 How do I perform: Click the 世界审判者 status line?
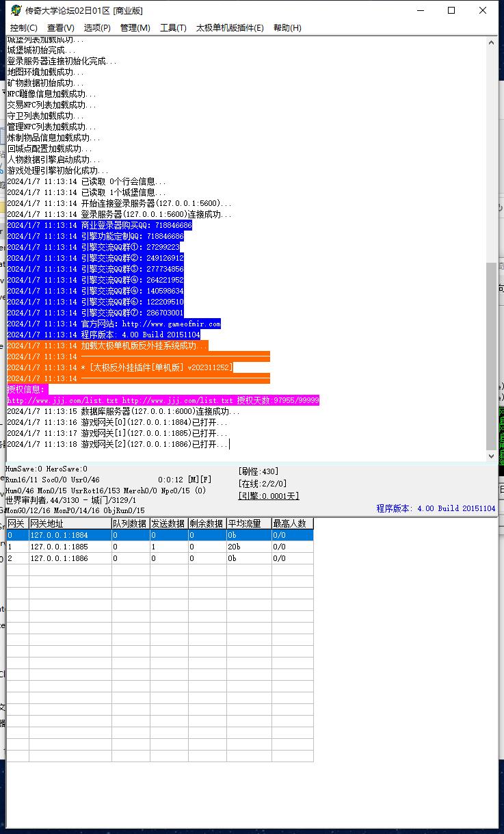pyautogui.click(x=71, y=500)
